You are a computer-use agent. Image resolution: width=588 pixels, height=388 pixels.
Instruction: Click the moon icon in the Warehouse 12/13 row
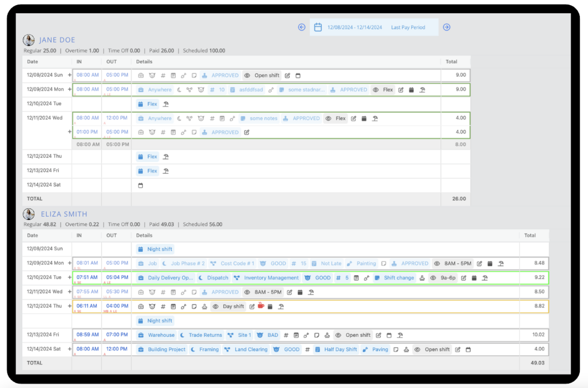tap(183, 335)
